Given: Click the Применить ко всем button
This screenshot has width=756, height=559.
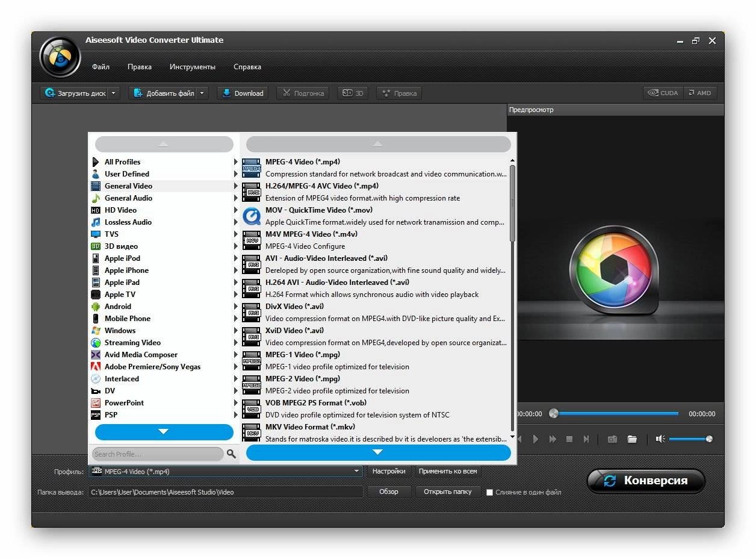Looking at the screenshot, I should [x=448, y=472].
